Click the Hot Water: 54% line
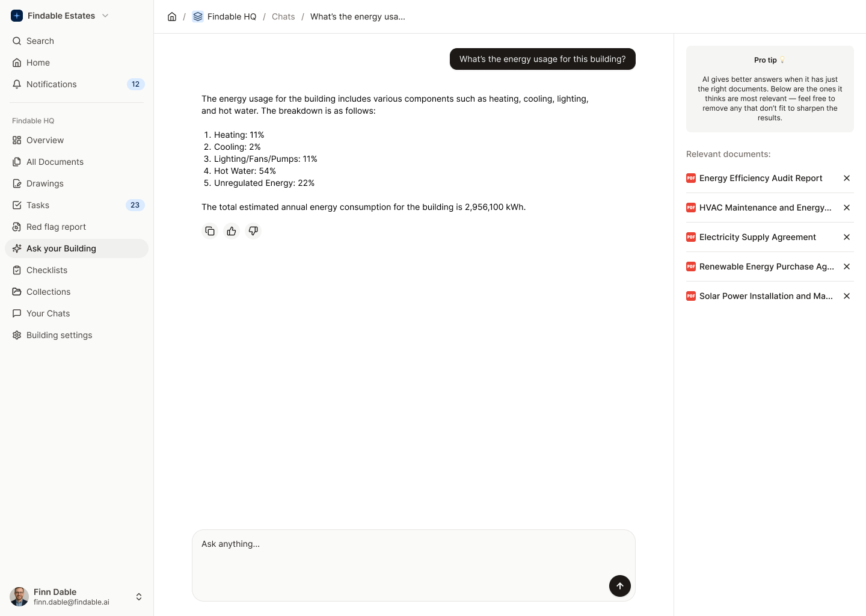The width and height of the screenshot is (866, 616). tap(245, 171)
